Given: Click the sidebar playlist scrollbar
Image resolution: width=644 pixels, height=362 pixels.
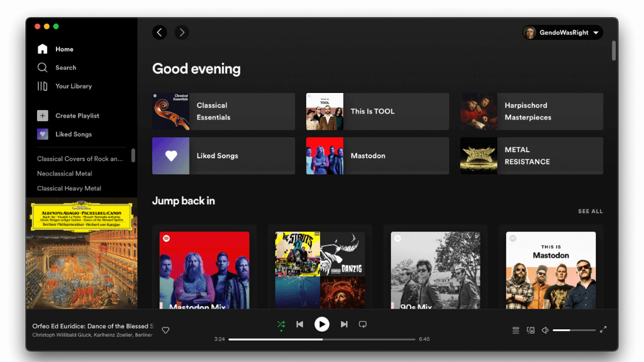Looking at the screenshot, I should (x=133, y=156).
